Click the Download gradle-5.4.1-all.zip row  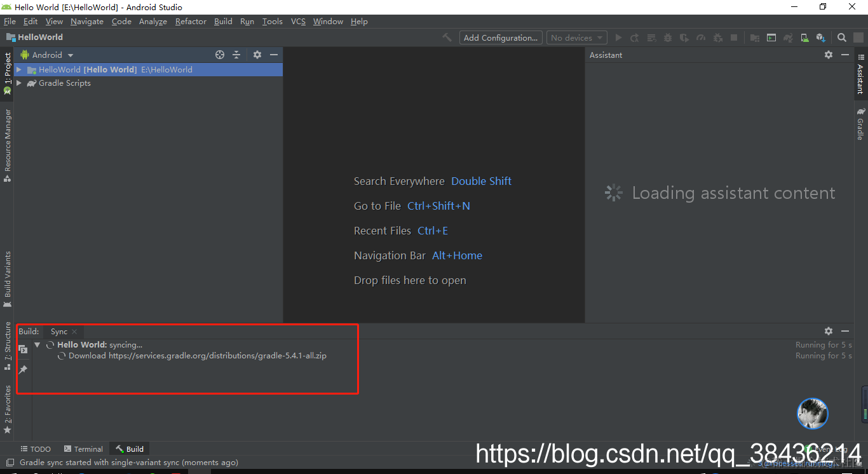pos(197,356)
